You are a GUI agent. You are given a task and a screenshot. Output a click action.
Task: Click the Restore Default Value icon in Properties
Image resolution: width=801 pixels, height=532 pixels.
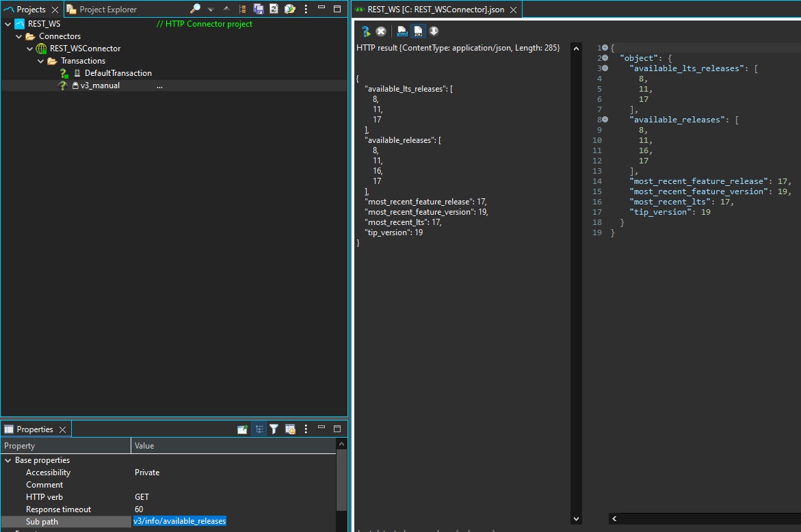290,429
